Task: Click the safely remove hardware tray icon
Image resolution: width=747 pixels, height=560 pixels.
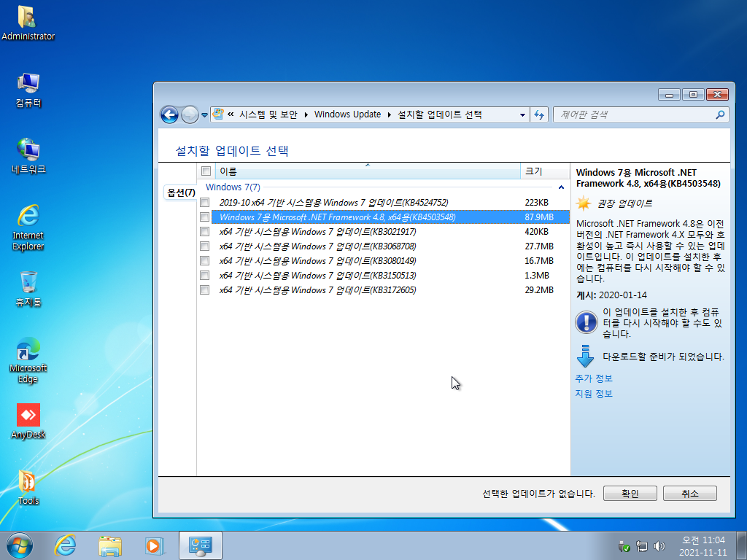Action: click(x=624, y=546)
